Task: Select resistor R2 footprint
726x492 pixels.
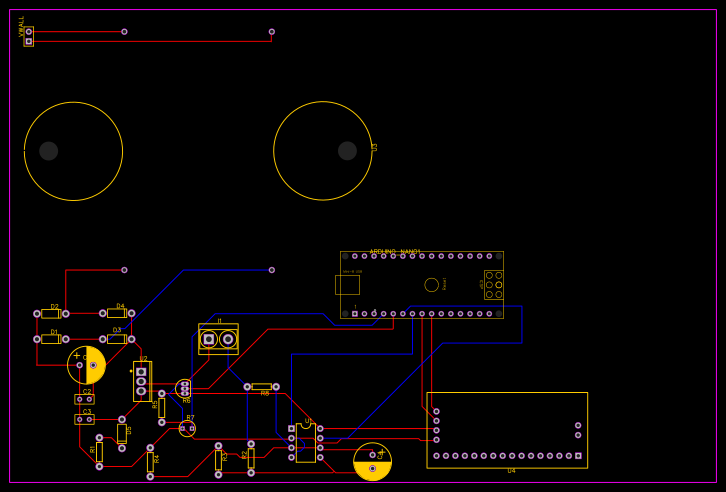Action: [251, 458]
